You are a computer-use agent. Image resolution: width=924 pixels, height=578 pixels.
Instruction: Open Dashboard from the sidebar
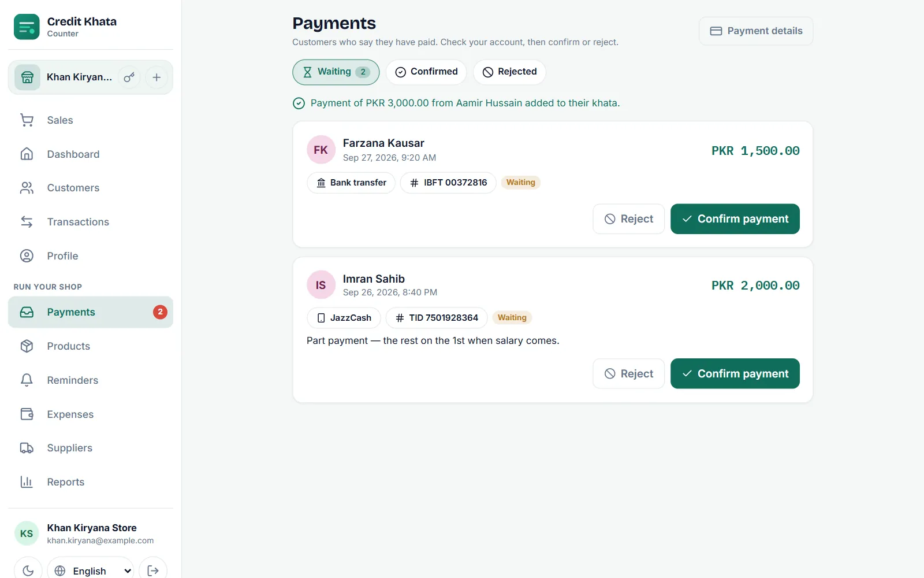[91, 154]
